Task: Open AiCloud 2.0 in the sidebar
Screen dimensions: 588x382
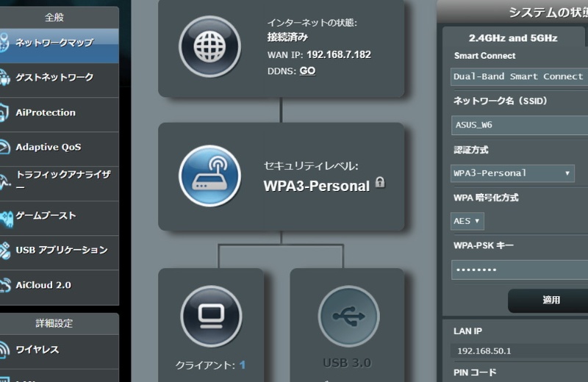Action: coord(59,285)
